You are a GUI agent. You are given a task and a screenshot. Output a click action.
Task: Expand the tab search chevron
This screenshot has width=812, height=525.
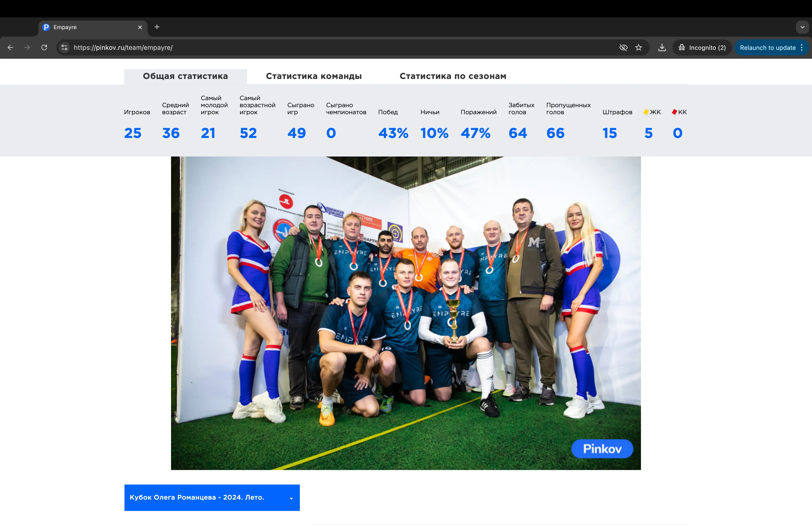(x=802, y=27)
